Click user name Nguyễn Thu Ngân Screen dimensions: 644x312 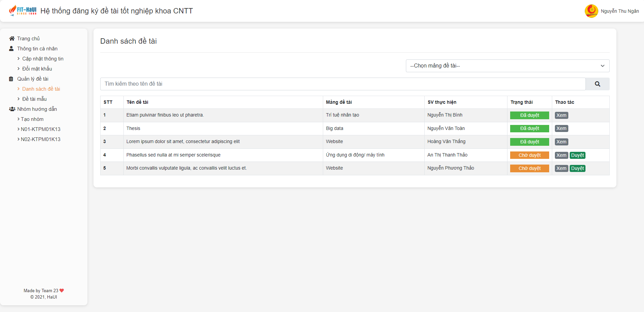(x=620, y=11)
